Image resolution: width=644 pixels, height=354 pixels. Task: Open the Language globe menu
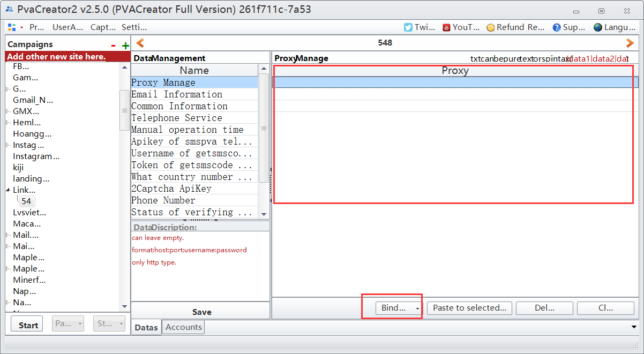[613, 27]
